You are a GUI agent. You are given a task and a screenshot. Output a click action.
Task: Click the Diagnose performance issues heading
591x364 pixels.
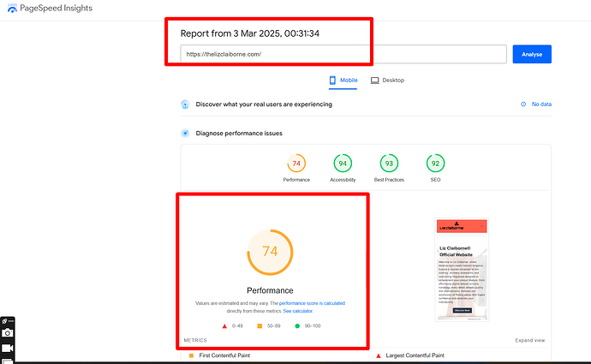click(239, 134)
